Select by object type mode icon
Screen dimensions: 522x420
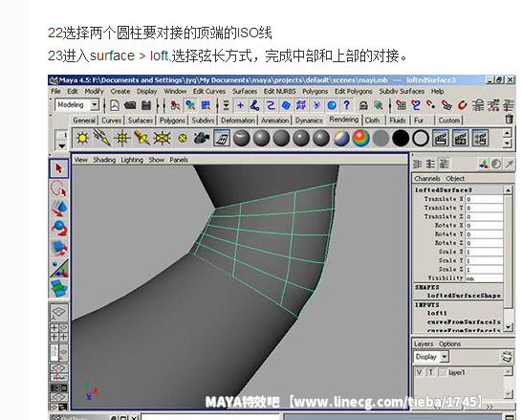[x=190, y=105]
